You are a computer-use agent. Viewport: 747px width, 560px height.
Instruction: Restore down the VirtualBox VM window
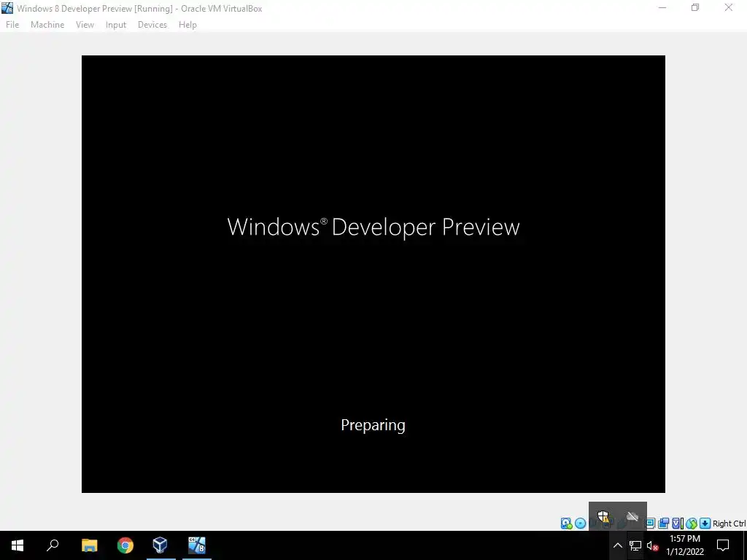[695, 8]
